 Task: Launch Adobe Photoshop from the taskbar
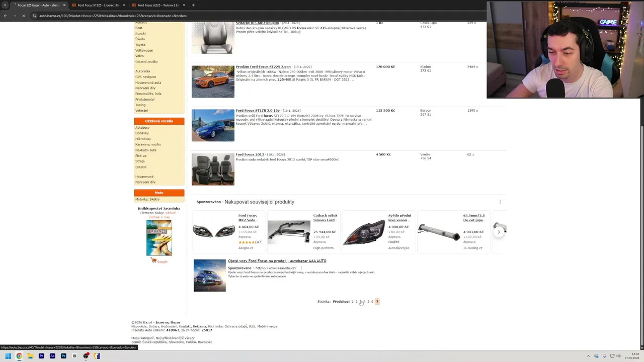63,356
